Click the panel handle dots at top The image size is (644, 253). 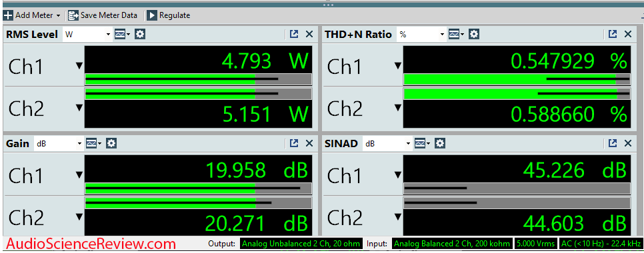328,5
